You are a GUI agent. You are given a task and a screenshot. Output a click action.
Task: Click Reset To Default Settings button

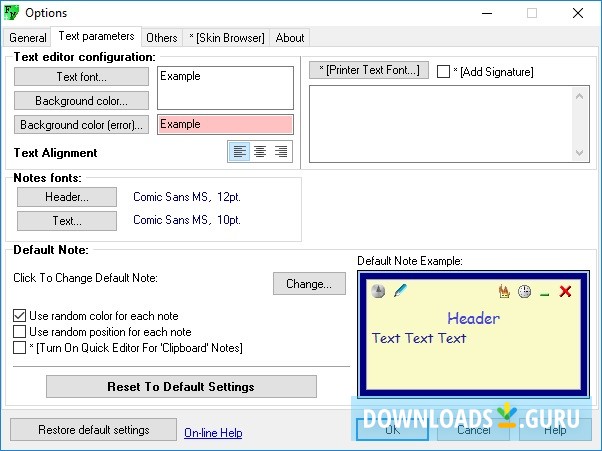coord(181,387)
